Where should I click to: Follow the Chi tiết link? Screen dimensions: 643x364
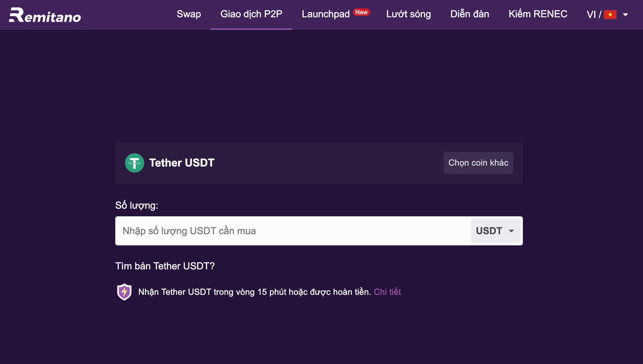point(387,292)
